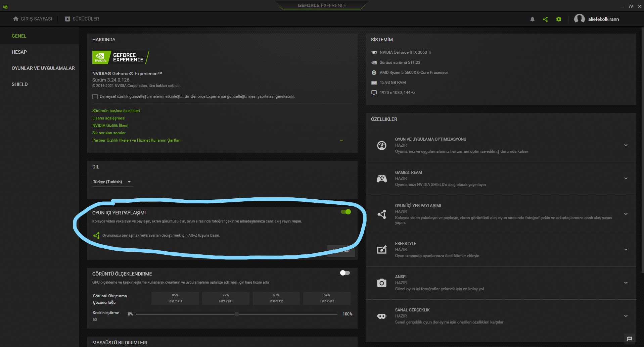Image resolution: width=644 pixels, height=347 pixels.
Task: Turn off the Oyun İçi Yer Paylaşımı toggle
Action: [x=346, y=212]
